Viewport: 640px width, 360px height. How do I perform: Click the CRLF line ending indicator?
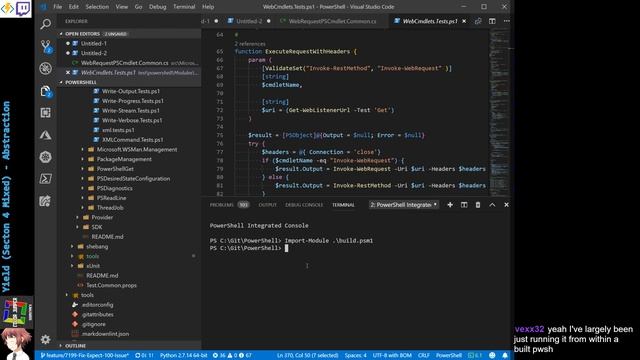point(424,356)
